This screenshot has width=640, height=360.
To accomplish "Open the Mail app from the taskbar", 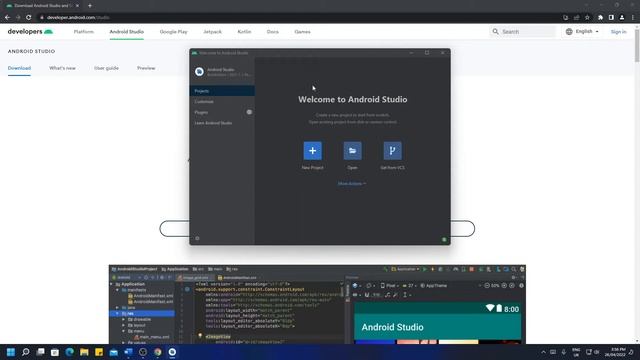I will tap(113, 352).
